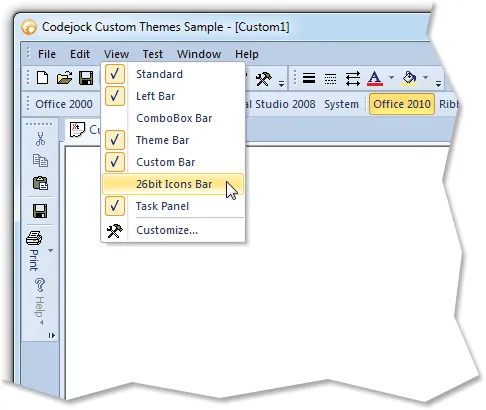This screenshot has width=486, height=410.
Task: Open file with the folder icon
Action: 64,78
